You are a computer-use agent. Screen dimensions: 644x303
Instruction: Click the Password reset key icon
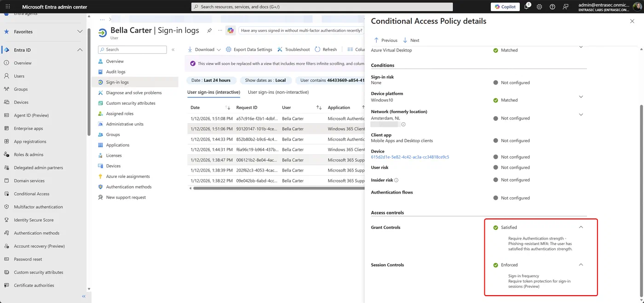click(6, 259)
